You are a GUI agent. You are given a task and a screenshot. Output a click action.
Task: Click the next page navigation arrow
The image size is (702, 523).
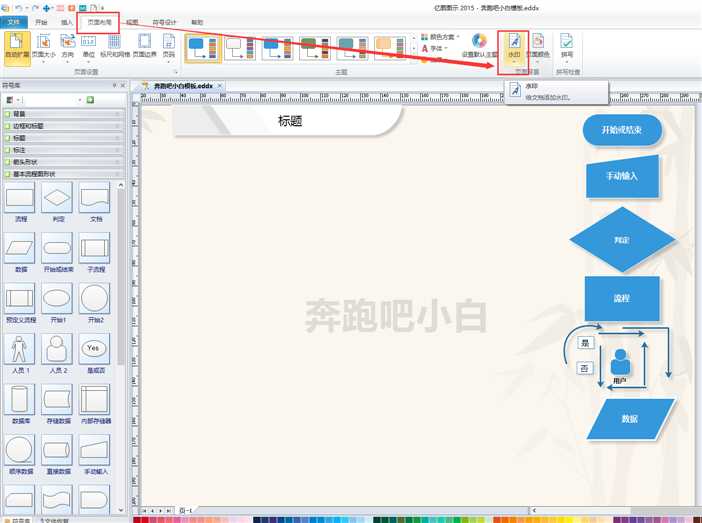(160, 510)
